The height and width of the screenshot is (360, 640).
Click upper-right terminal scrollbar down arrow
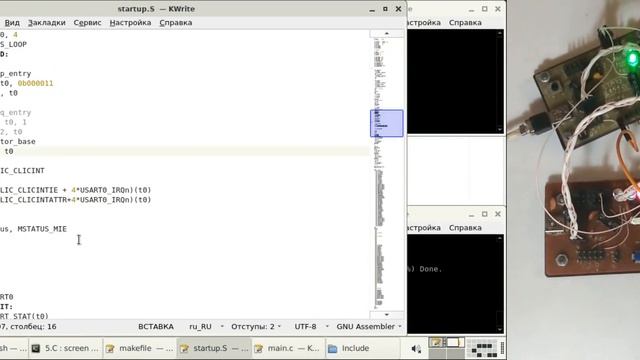[x=500, y=129]
